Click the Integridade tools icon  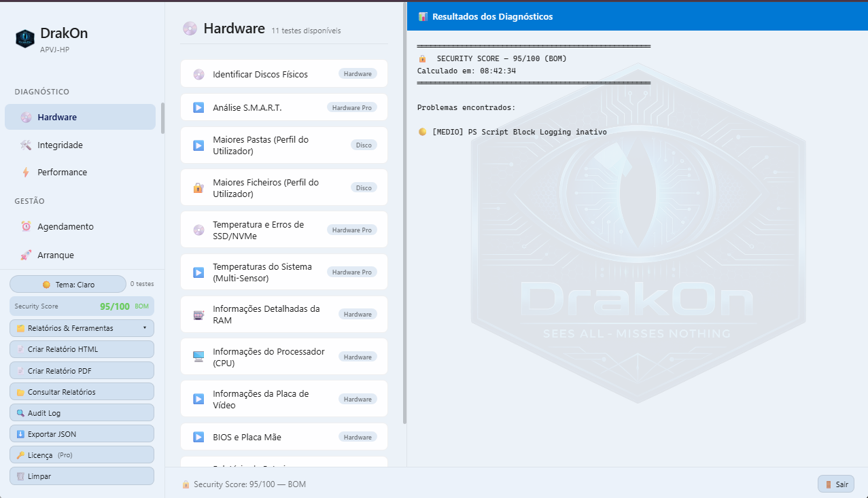pos(26,145)
